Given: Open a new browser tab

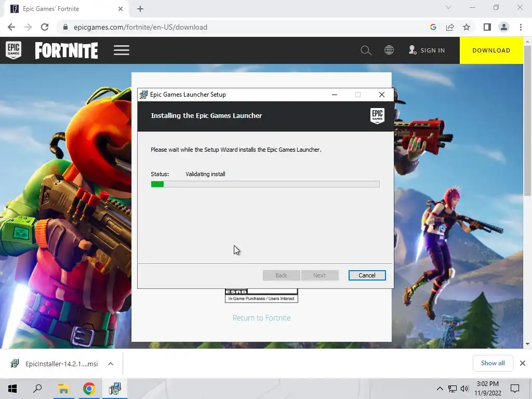Looking at the screenshot, I should (140, 9).
